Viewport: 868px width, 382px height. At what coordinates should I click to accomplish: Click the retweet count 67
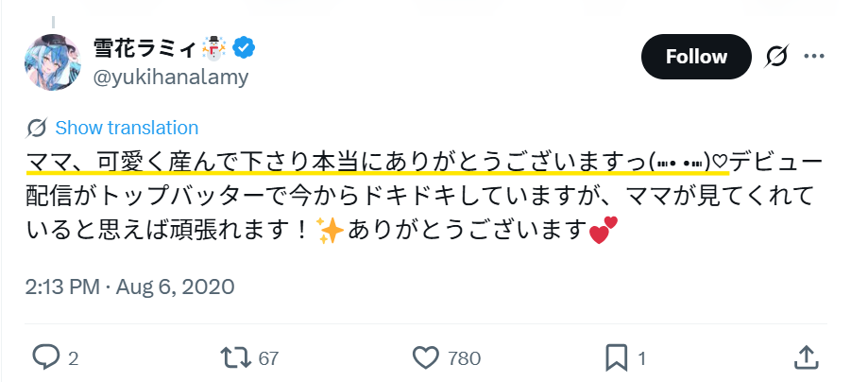268,357
